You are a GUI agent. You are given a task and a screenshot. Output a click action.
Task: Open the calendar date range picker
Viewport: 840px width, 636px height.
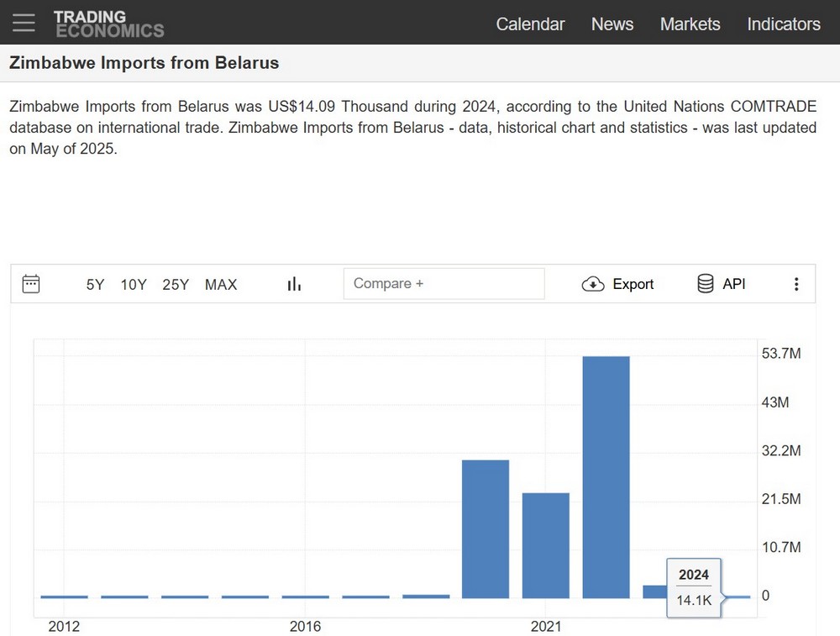[31, 284]
